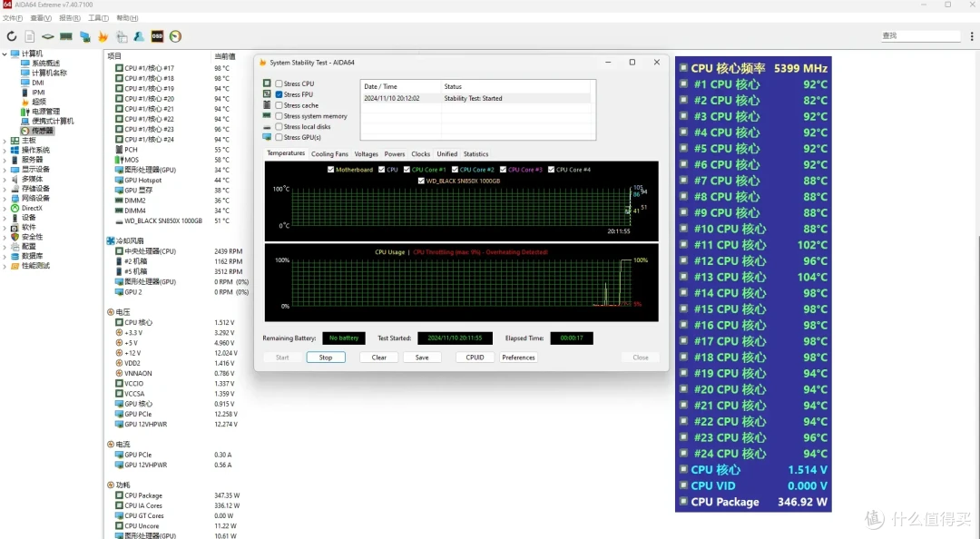The width and height of the screenshot is (980, 539).
Task: Expand the 服务器 tree node
Action: point(5,160)
